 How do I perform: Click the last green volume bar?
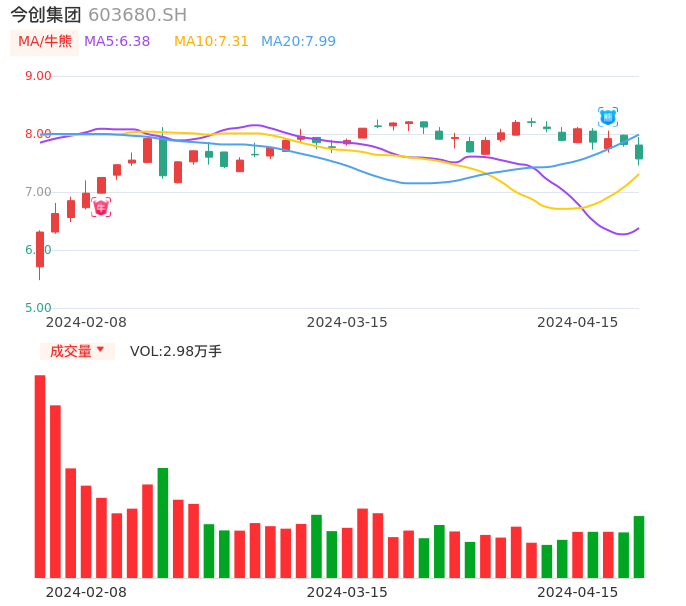639,547
